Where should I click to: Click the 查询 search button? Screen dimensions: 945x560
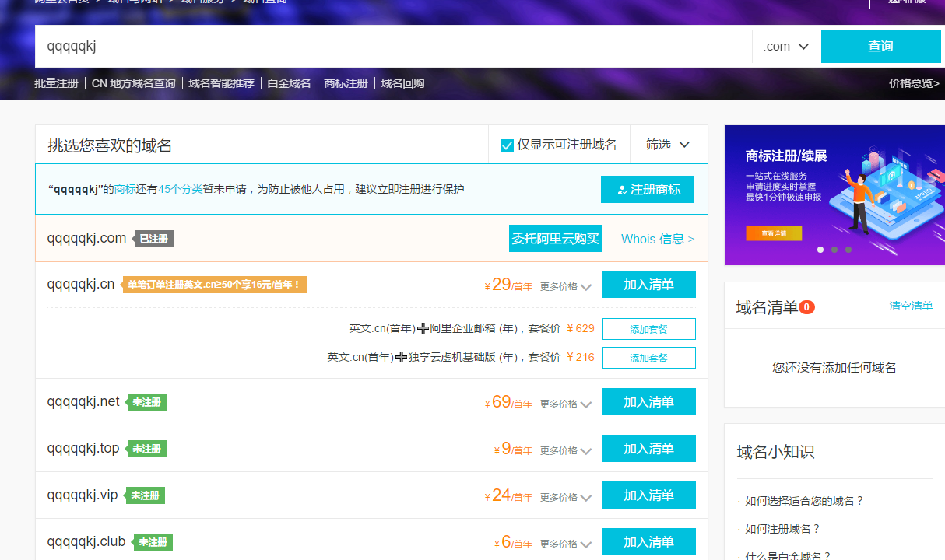881,47
